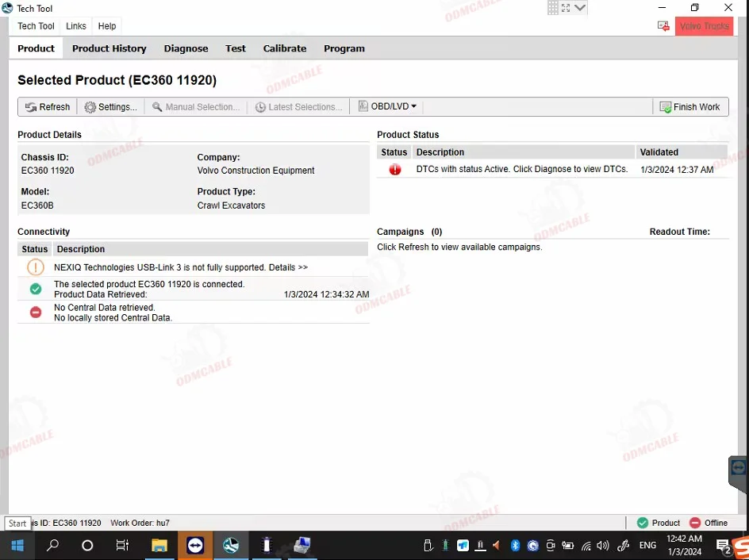749x560 pixels.
Task: Click the green connected checkmark icon
Action: point(36,289)
